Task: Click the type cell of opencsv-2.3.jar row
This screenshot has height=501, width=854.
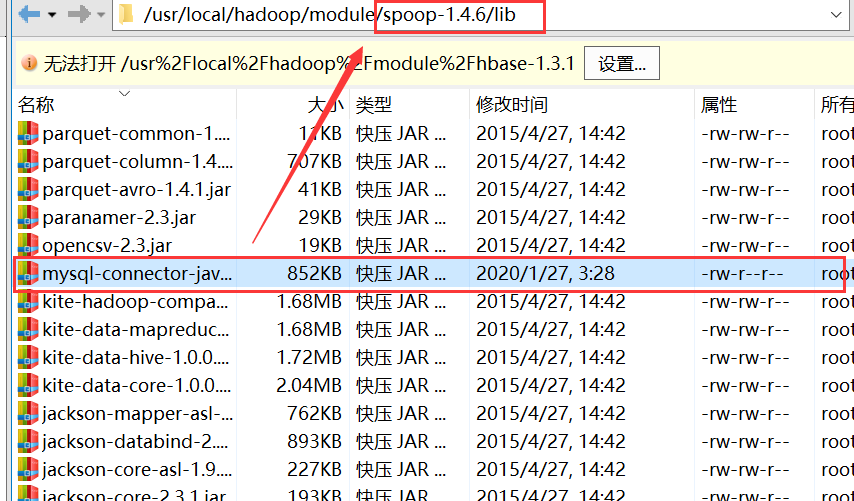Action: 401,246
